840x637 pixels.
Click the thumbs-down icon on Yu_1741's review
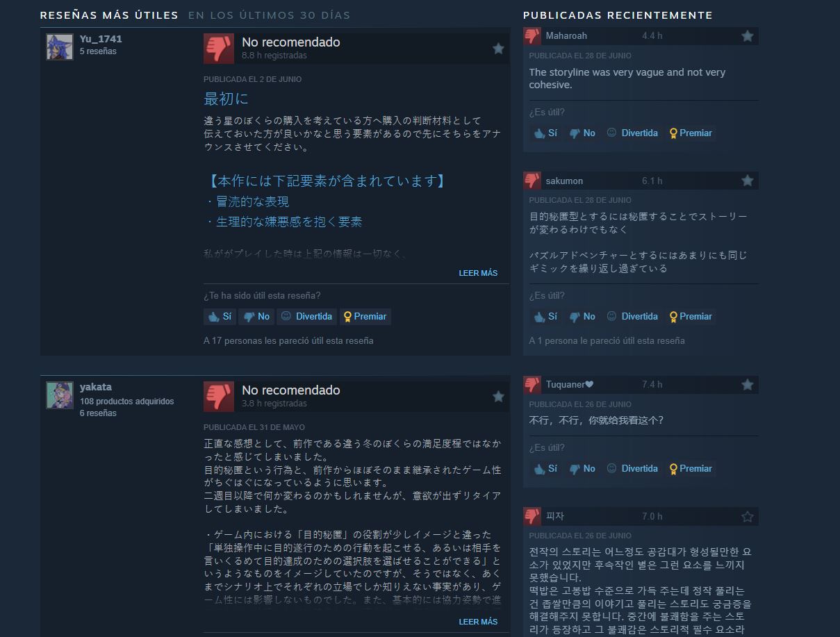[219, 49]
